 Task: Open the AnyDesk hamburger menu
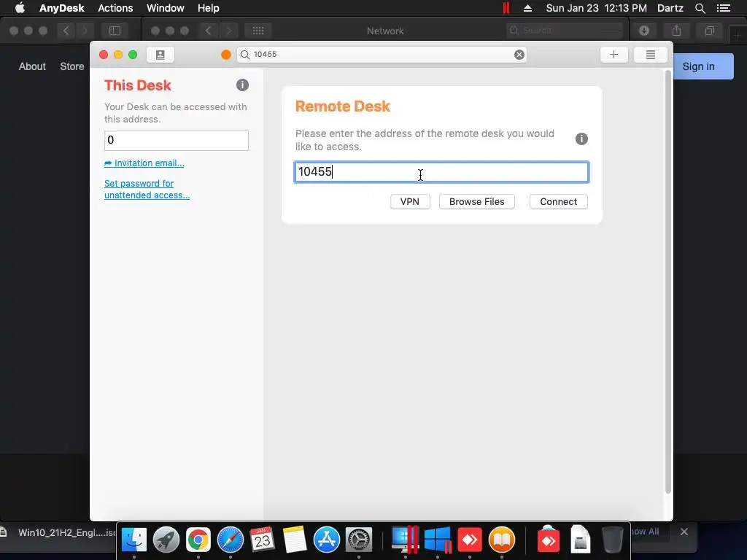coord(650,55)
